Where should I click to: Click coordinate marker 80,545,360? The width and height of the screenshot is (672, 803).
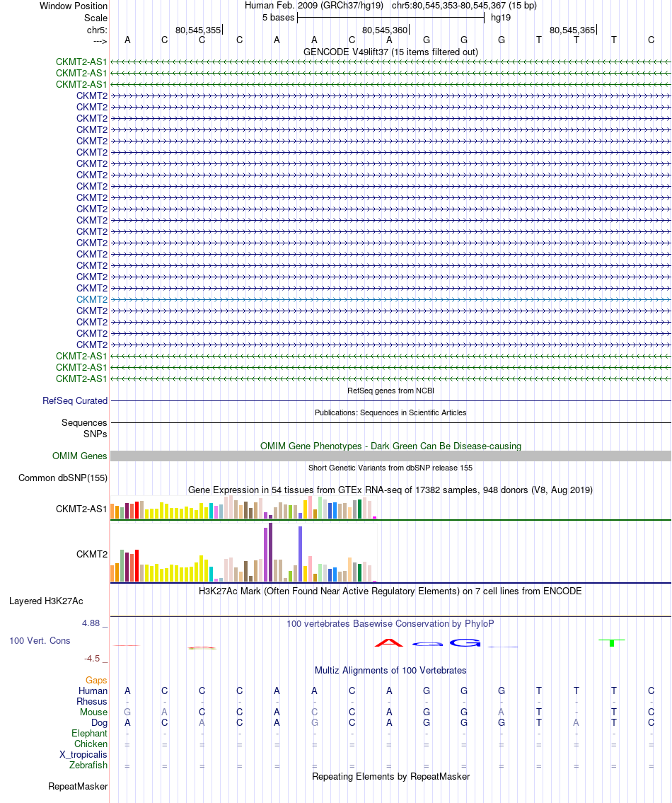385,30
